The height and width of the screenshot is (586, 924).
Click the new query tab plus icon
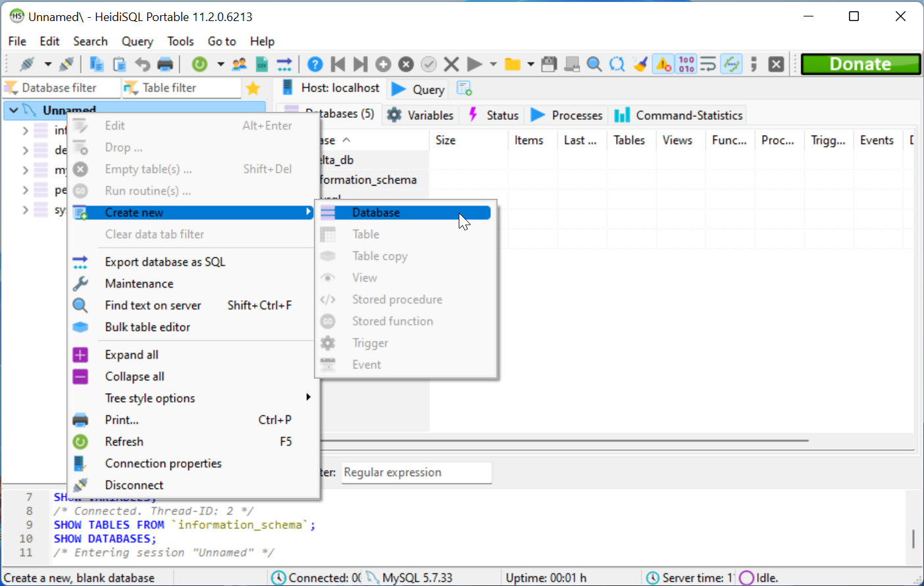pyautogui.click(x=464, y=88)
